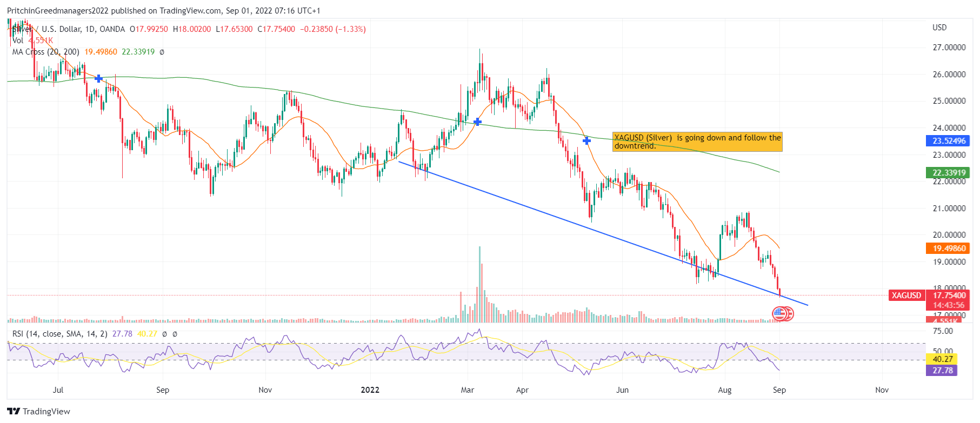
Task: Select the yellow XAGUSD downtrend annotation box
Action: pos(697,142)
